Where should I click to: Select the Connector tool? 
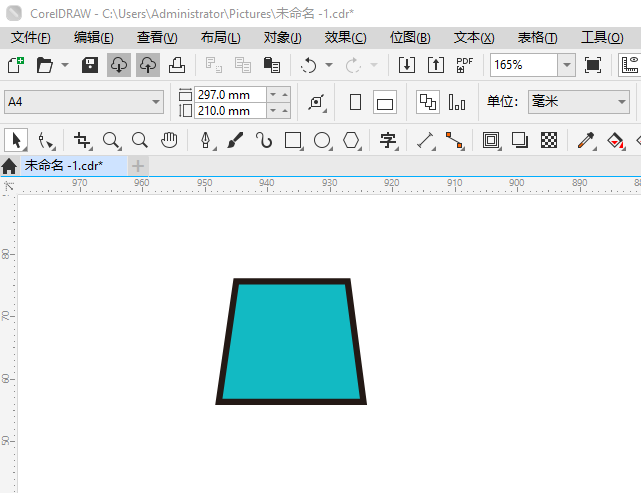pos(455,141)
